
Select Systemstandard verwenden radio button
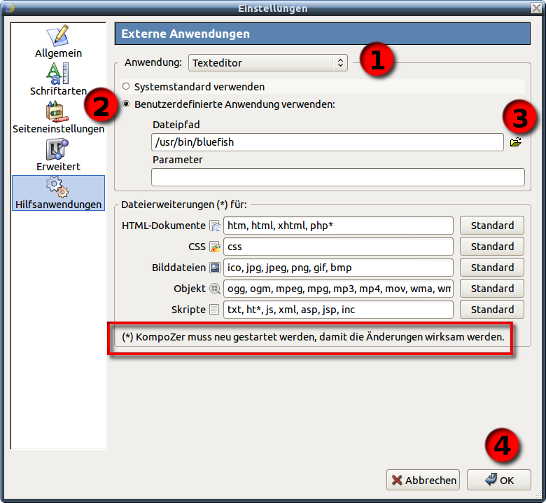pyautogui.click(x=126, y=86)
